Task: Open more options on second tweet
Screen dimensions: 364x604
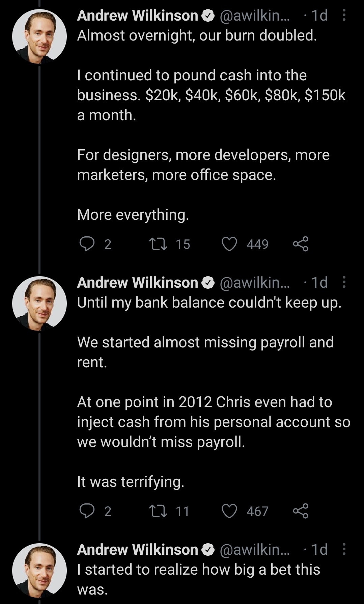Action: point(344,282)
